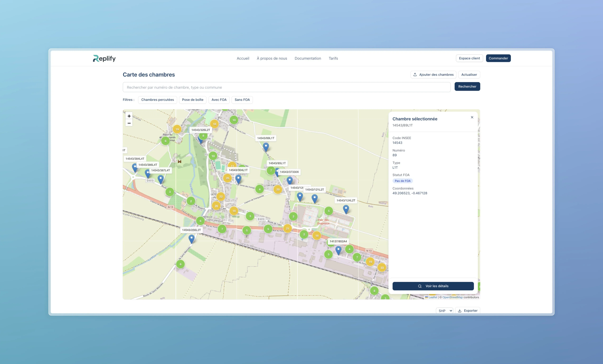Click the yellow cluster marker showing 33
Viewport: 603px width, 364px height.
382,268
